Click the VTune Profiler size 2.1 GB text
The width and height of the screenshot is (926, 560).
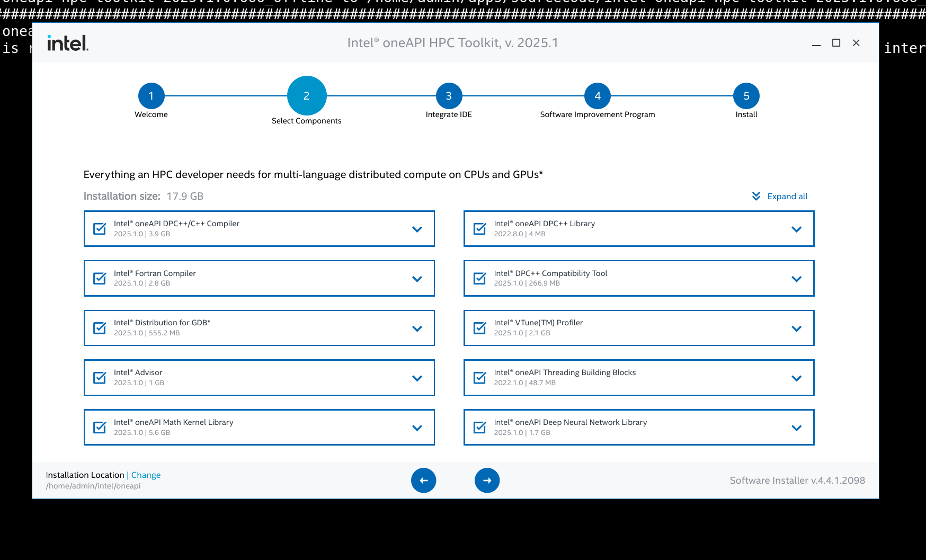click(x=539, y=333)
